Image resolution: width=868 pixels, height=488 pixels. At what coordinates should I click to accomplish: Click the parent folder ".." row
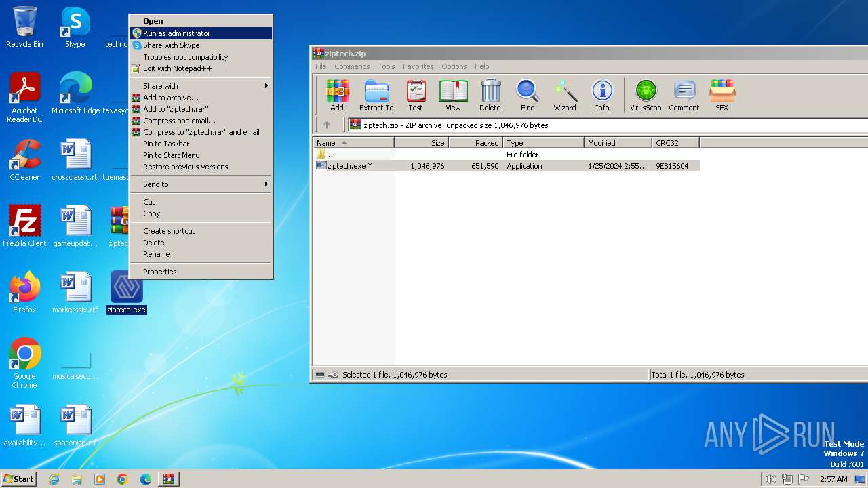[x=507, y=155]
